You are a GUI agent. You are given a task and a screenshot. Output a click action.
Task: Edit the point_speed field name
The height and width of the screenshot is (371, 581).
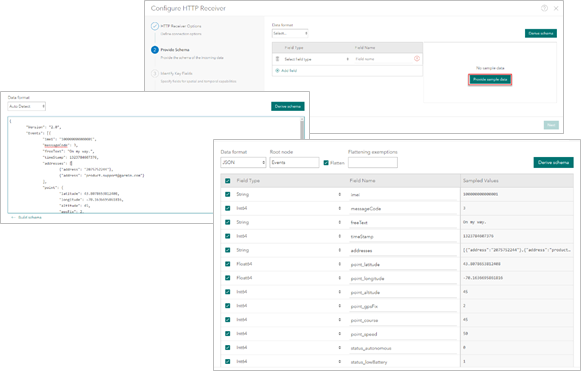(x=403, y=334)
